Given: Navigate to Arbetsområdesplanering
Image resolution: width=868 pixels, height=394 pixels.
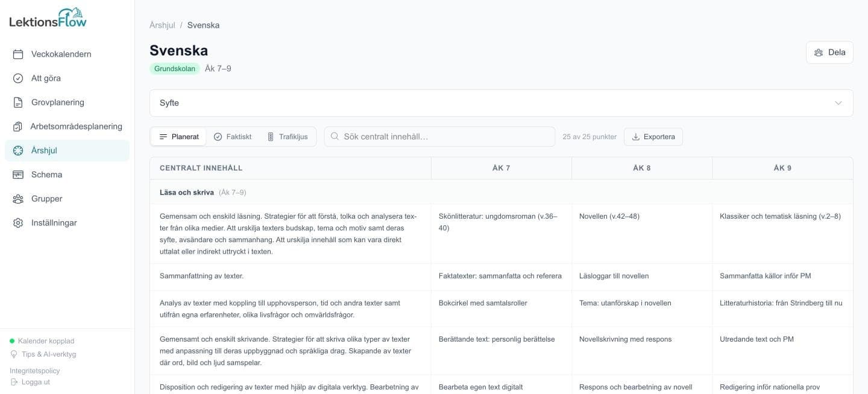Looking at the screenshot, I should (x=67, y=127).
